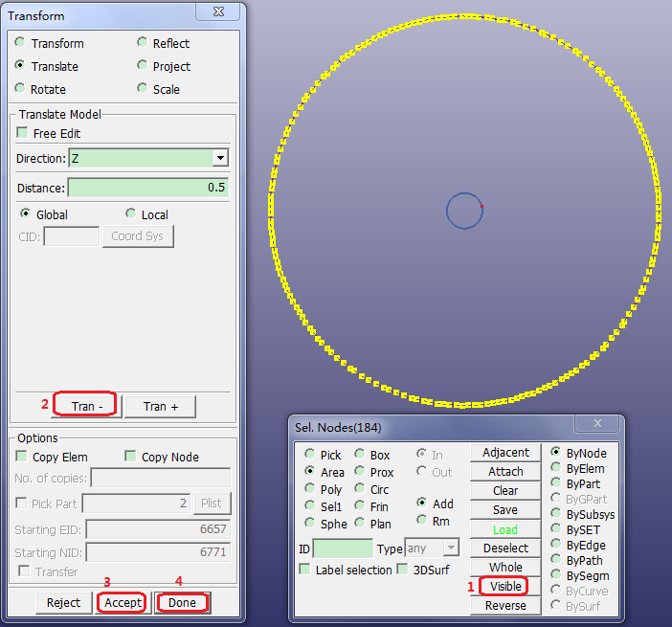Image resolution: width=672 pixels, height=627 pixels.
Task: Select the Rotate radio option
Action: click(21, 89)
